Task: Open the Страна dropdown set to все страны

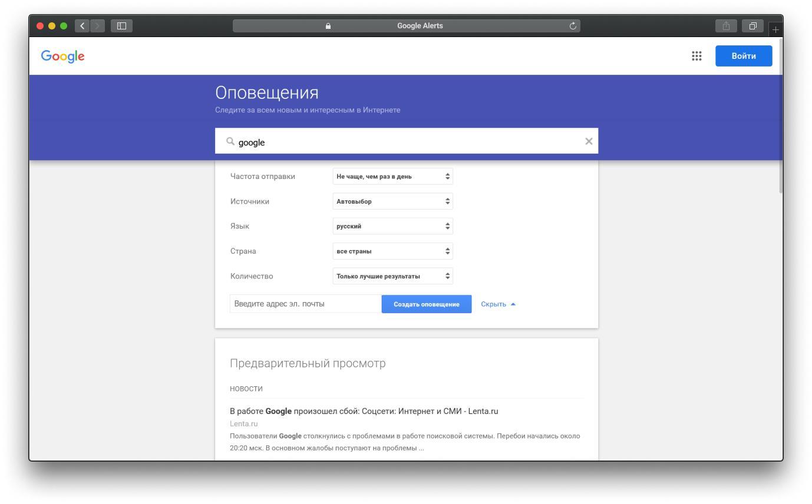Action: 392,251
